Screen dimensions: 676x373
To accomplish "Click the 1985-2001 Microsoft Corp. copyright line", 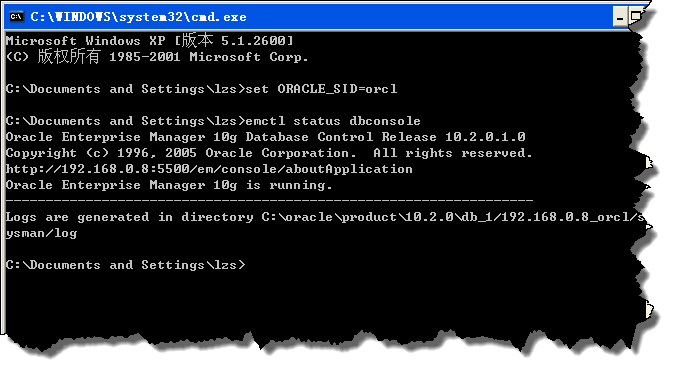I will click(x=157, y=56).
